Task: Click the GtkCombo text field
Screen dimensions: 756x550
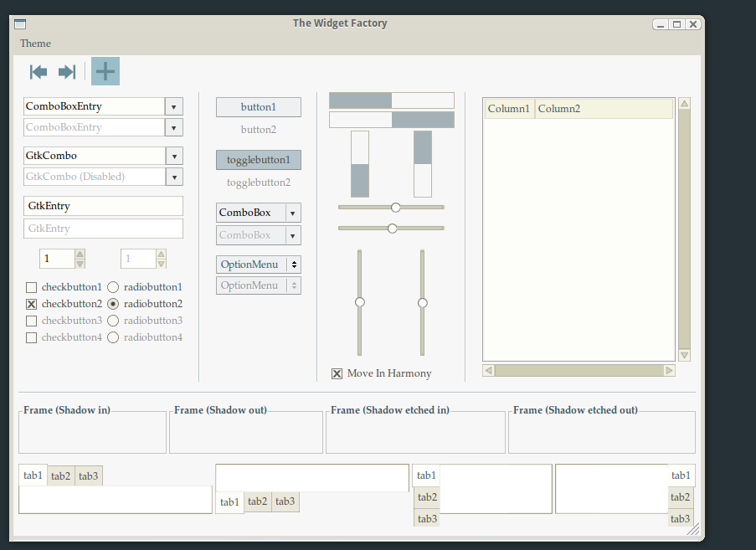Action: coord(95,156)
